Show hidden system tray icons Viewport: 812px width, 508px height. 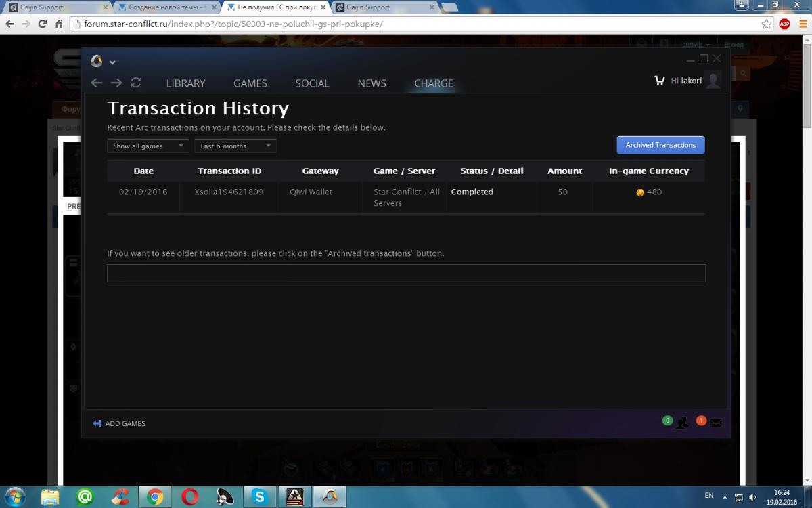tap(725, 496)
